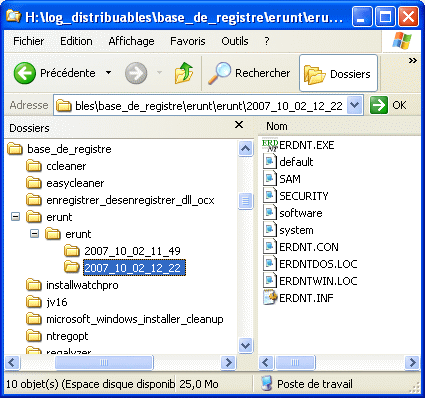Click the green Précédente back arrow
Viewport: 425px width, 398px height.
pyautogui.click(x=24, y=73)
